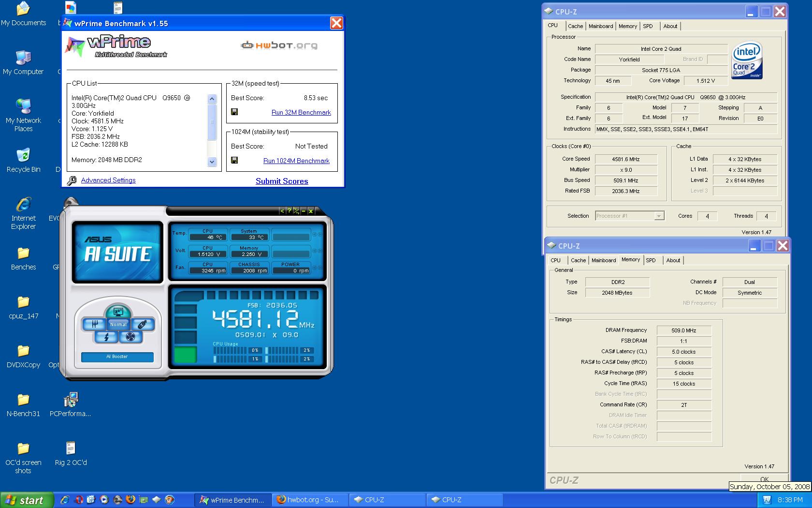Switch to the Mainboard tab in top CPU-Z

coord(601,26)
